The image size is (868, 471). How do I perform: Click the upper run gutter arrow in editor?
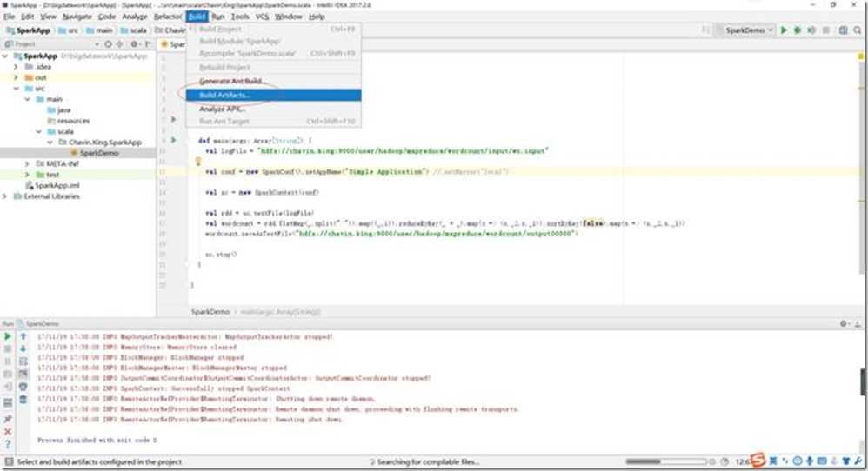173,119
